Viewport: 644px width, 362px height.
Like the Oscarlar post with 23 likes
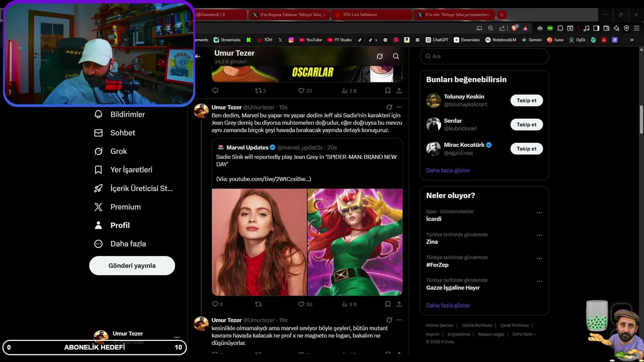305,90
